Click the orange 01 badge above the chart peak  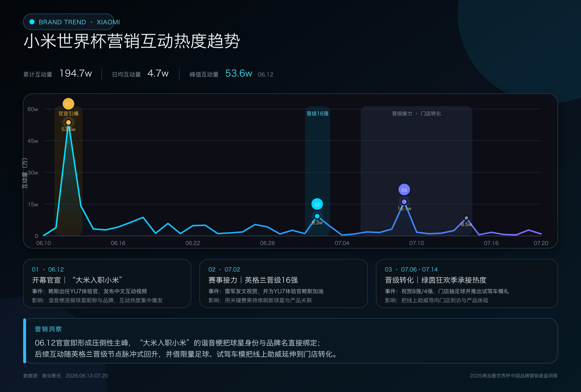pyautogui.click(x=68, y=104)
